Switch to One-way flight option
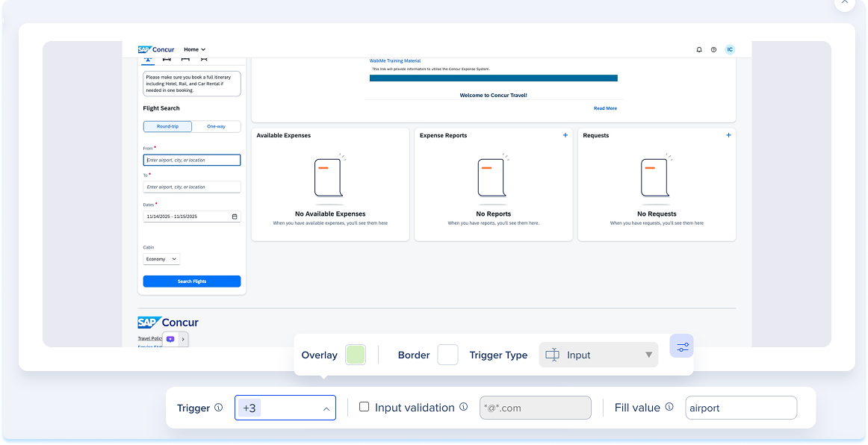This screenshot has width=868, height=445. (x=216, y=126)
